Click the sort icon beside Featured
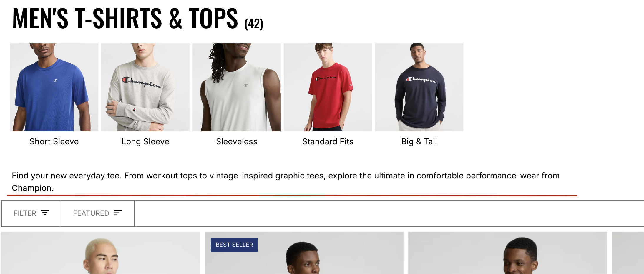 pyautogui.click(x=118, y=213)
